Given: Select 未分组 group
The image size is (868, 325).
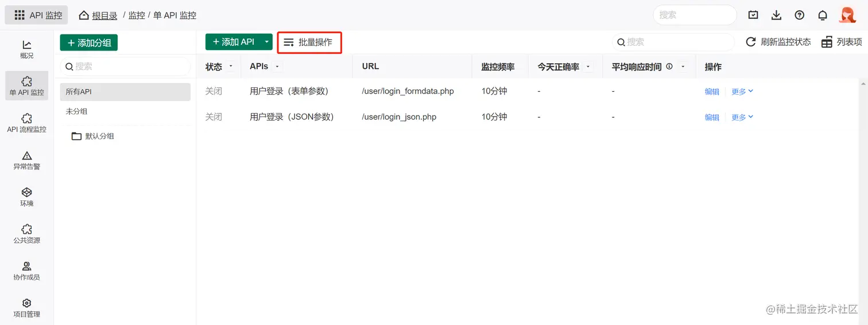Looking at the screenshot, I should pyautogui.click(x=125, y=111).
